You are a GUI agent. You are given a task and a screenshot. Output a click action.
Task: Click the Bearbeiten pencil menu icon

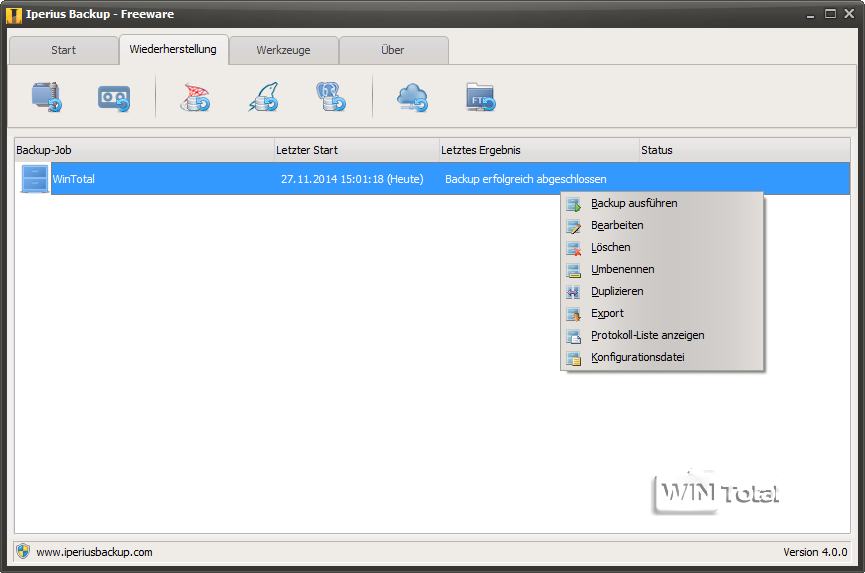click(x=574, y=226)
